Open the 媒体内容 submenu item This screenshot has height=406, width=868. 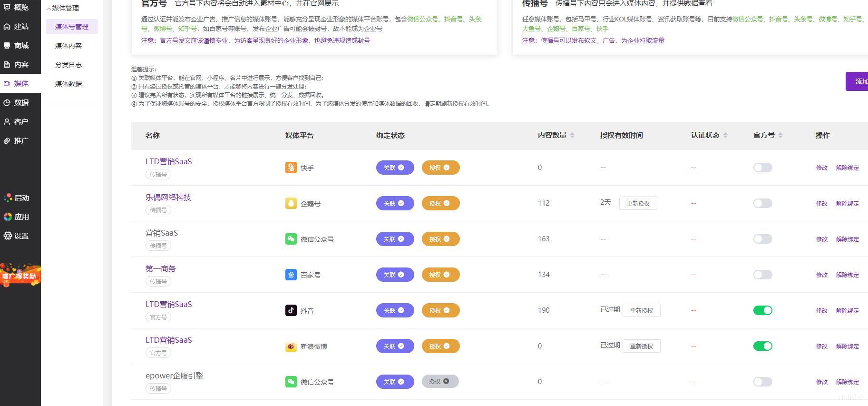click(68, 46)
